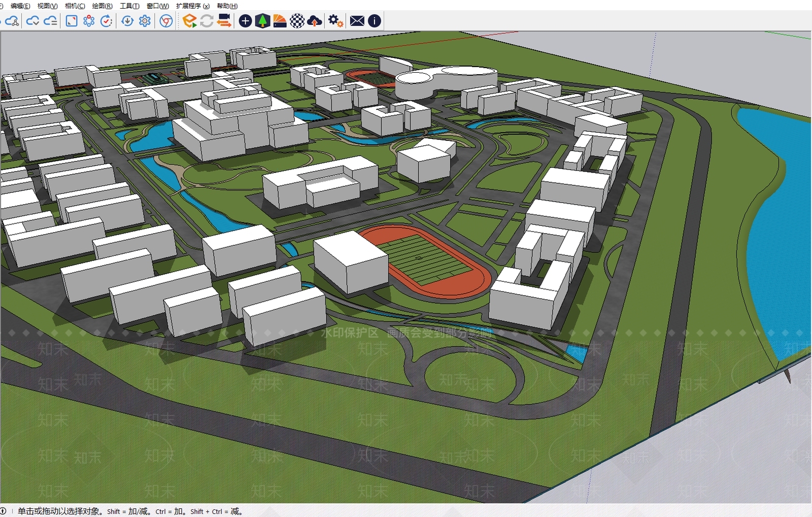The width and height of the screenshot is (812, 517).
Task: Open the 相机(C) menu
Action: (x=75, y=6)
